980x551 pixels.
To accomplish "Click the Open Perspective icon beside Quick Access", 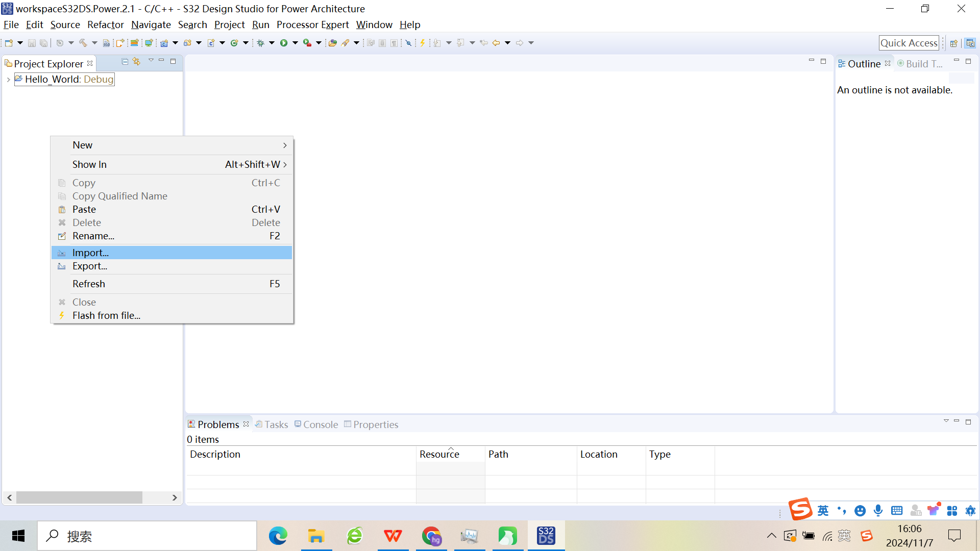I will (x=953, y=43).
